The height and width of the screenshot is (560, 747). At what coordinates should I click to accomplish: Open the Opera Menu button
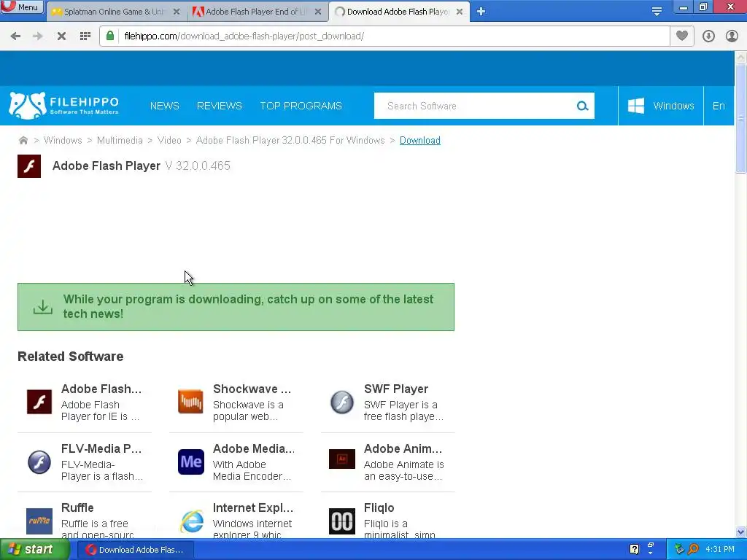[x=22, y=7]
